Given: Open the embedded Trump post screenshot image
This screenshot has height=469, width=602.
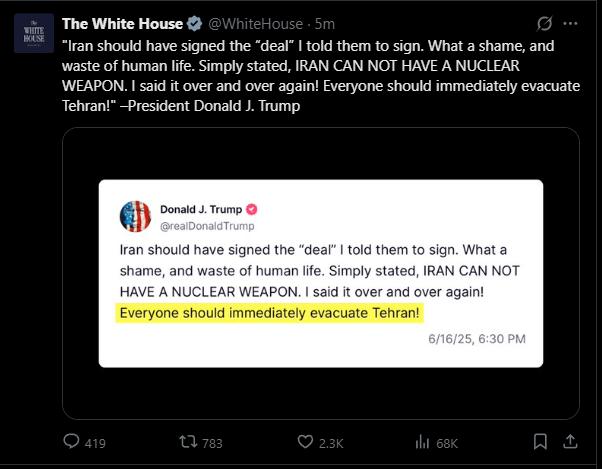Looking at the screenshot, I should [321, 273].
